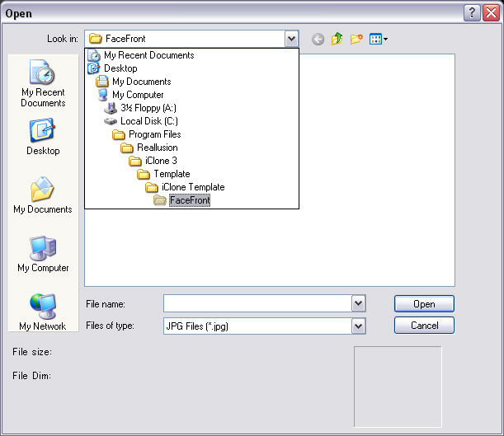This screenshot has height=436, width=504.
Task: Create a new folder with toolbar icon
Action: (x=356, y=40)
